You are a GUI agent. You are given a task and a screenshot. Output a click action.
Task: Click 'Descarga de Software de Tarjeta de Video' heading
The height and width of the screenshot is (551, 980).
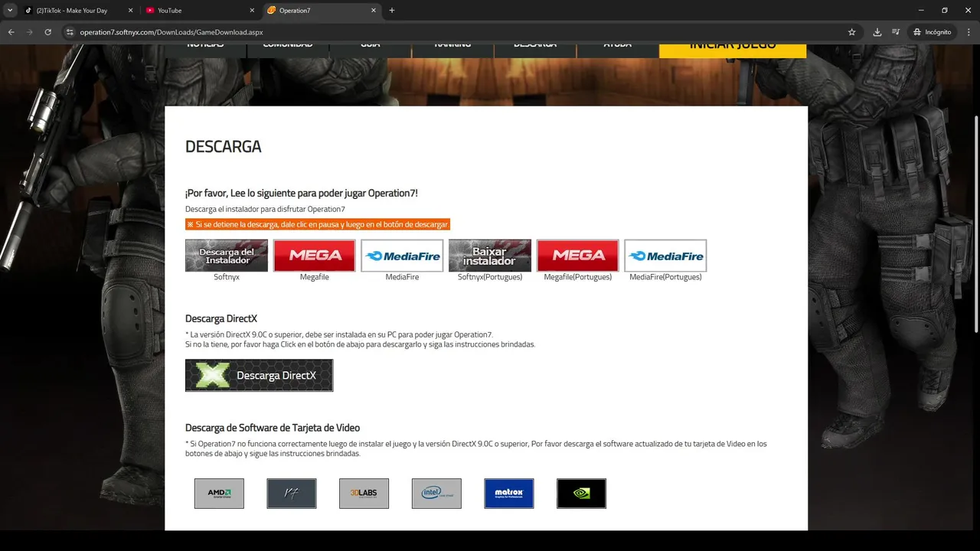[273, 428]
